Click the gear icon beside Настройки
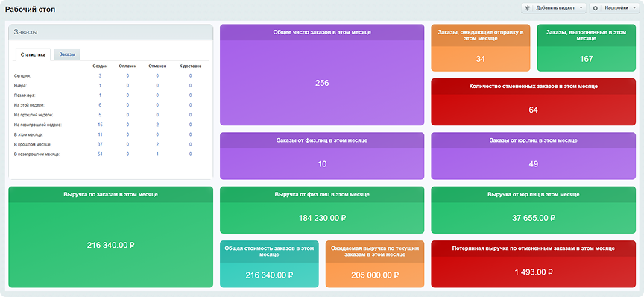The width and height of the screenshot is (644, 297). [x=596, y=7]
